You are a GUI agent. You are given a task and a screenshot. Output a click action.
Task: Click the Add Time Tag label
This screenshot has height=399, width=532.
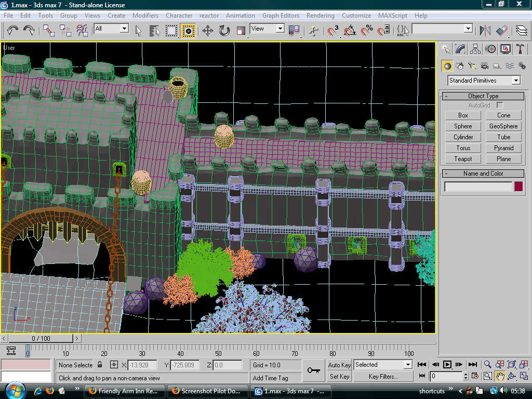tap(270, 378)
